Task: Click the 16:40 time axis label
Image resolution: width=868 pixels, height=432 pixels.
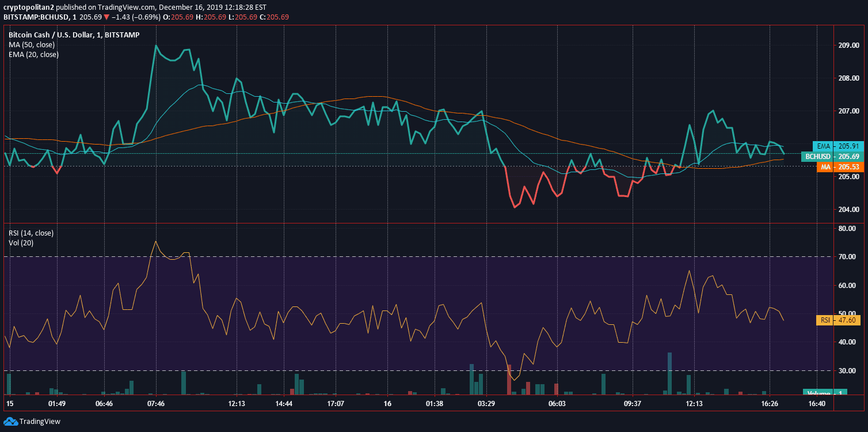Action: (x=817, y=404)
